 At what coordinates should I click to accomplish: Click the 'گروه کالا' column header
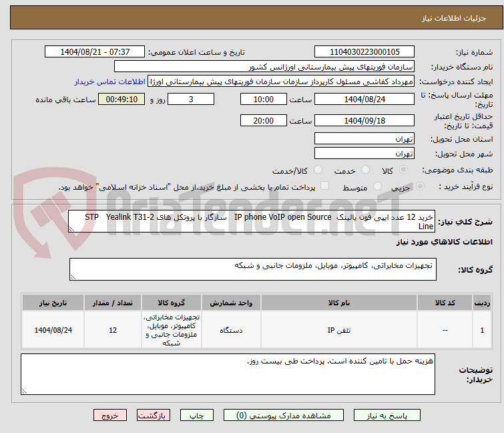click(x=172, y=303)
